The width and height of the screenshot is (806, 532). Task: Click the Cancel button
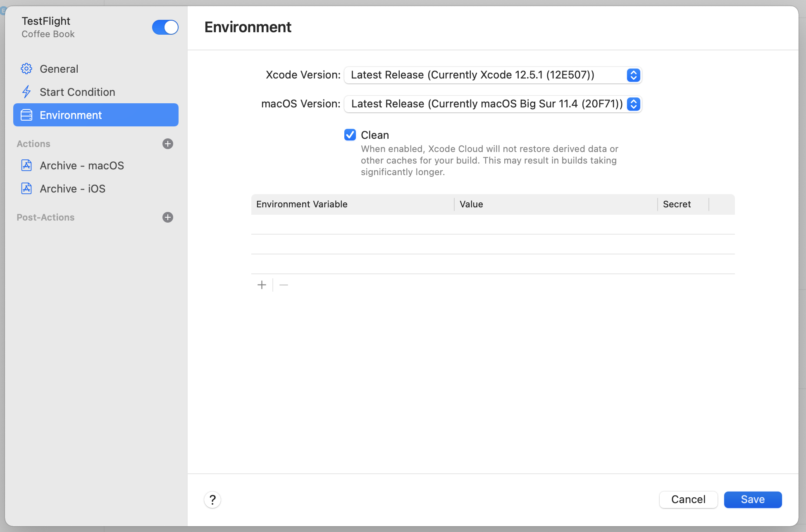coord(688,500)
